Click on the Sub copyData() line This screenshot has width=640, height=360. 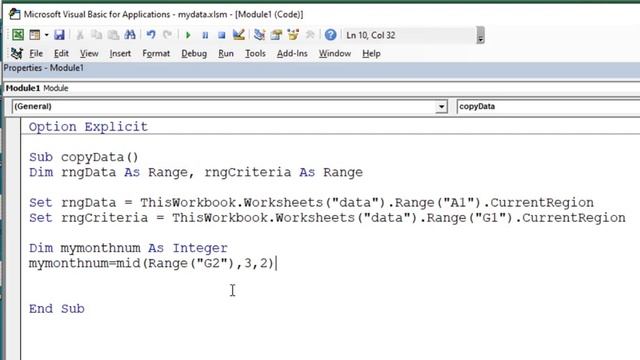[84, 157]
